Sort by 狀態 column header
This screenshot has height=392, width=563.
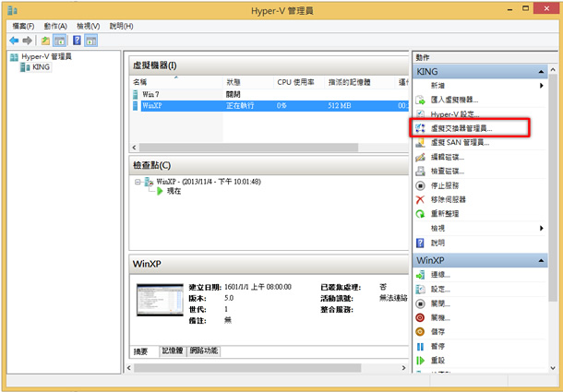click(x=248, y=82)
